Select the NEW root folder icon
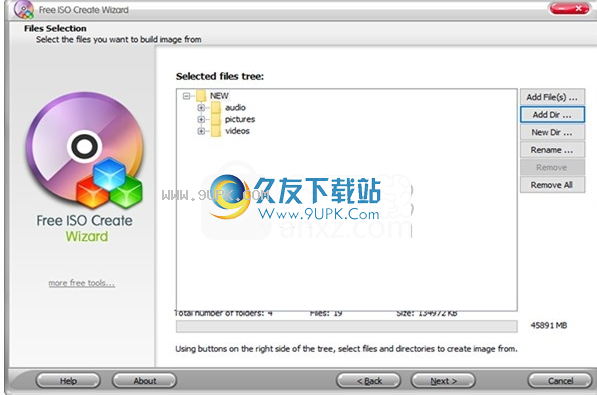 coord(201,95)
